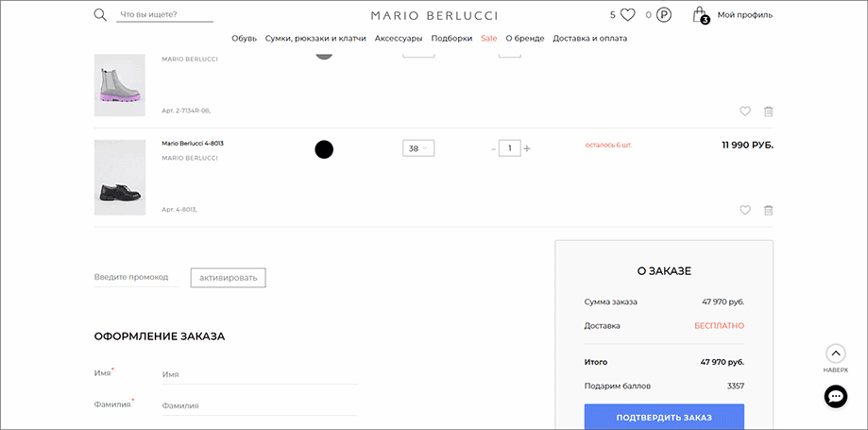
Task: Add item 4-8013 to favorites
Action: tap(745, 210)
